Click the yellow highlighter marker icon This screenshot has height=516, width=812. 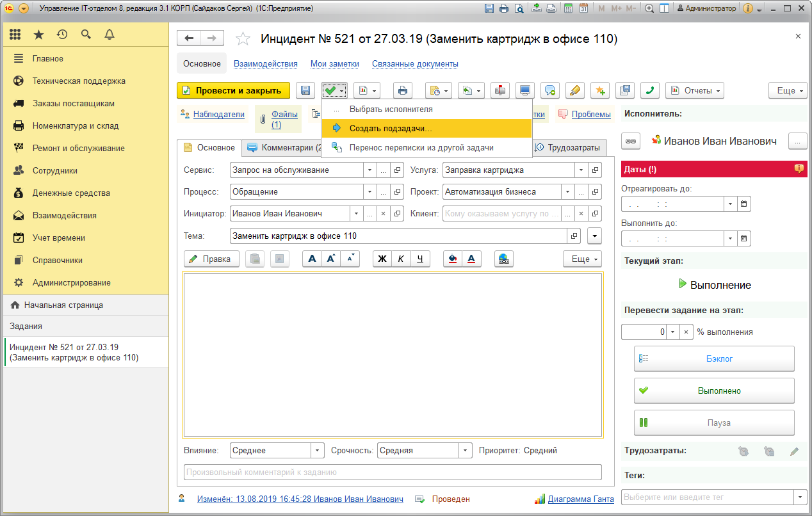click(574, 91)
